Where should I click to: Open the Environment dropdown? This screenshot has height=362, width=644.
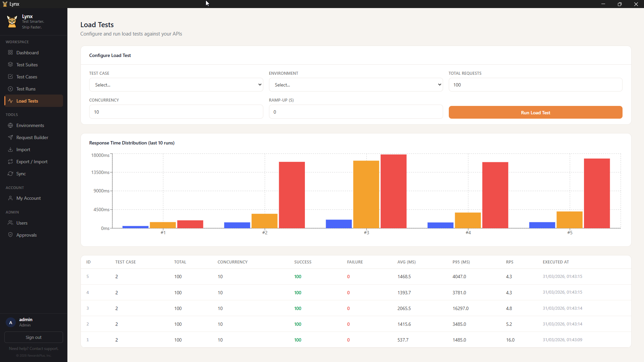click(x=356, y=85)
